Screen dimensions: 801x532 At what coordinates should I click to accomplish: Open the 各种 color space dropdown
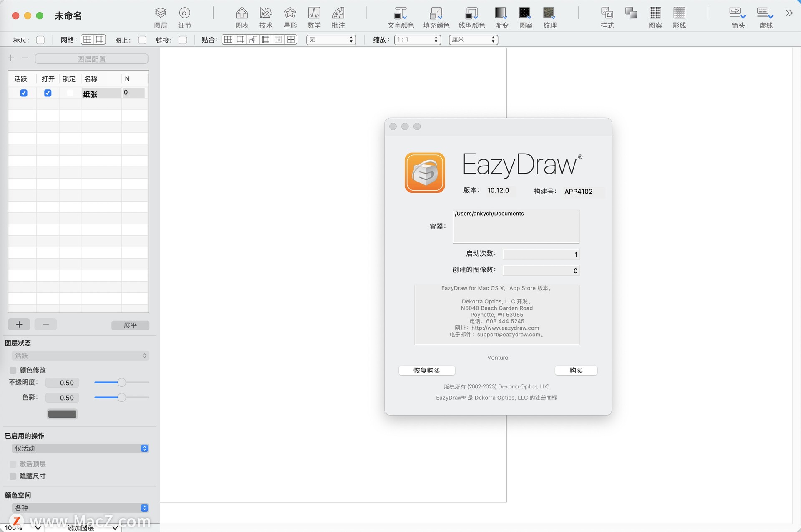click(80, 508)
